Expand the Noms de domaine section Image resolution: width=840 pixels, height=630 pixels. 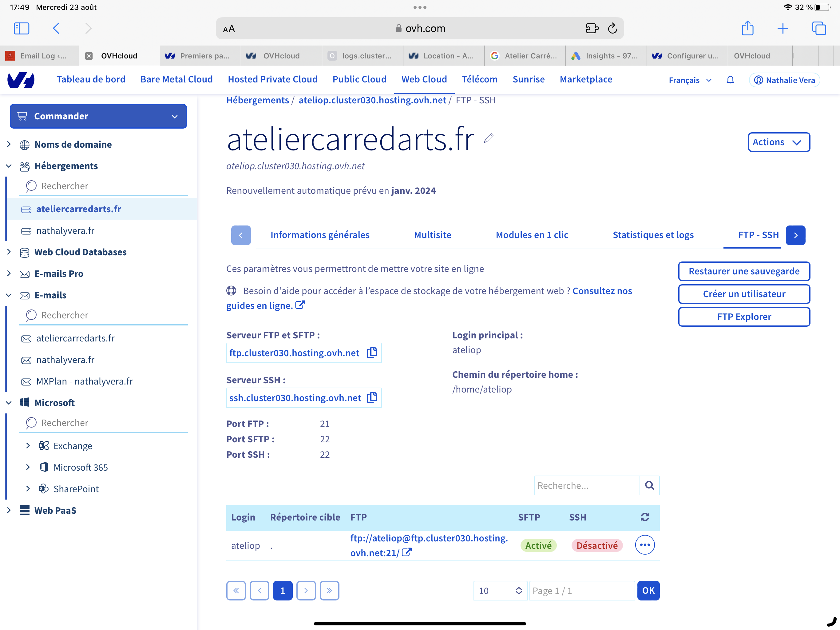tap(9, 144)
